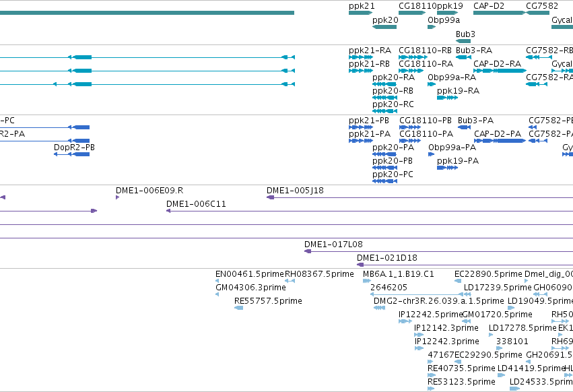Click the ppk20-RC transcript

pos(384,111)
